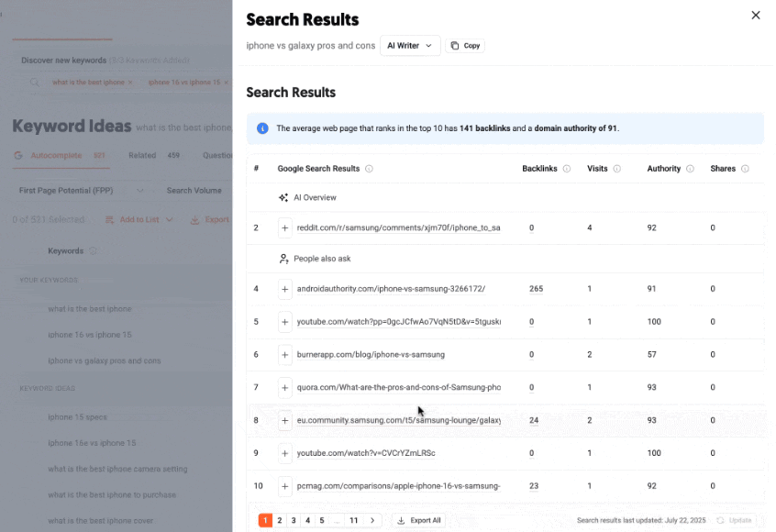
Task: Select current page 1 in pagination
Action: [265, 520]
